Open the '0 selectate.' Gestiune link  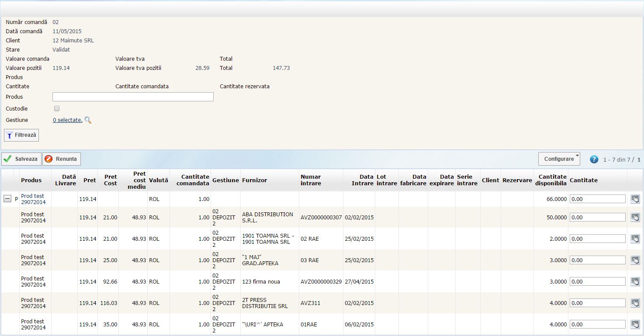(67, 120)
